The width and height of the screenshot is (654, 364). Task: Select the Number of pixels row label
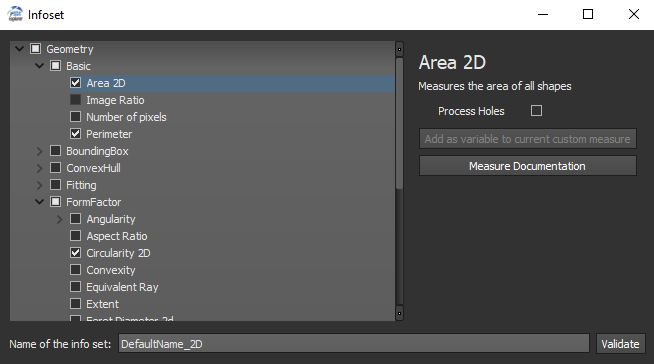[x=126, y=117]
